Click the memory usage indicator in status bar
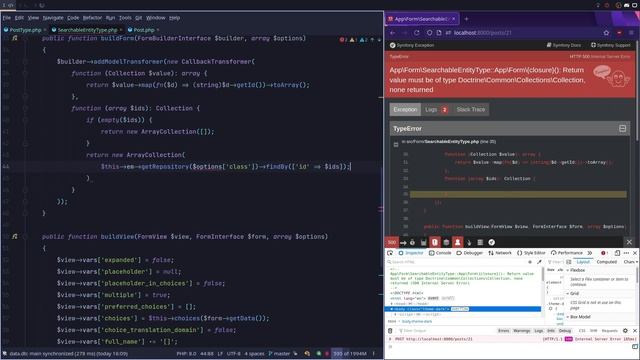Image resolution: width=640 pixels, height=360 pixels. [x=350, y=354]
